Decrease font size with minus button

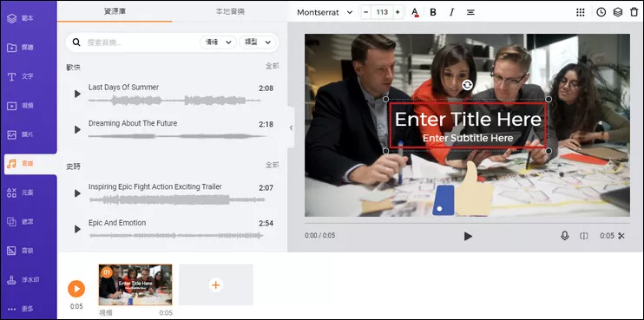point(366,12)
